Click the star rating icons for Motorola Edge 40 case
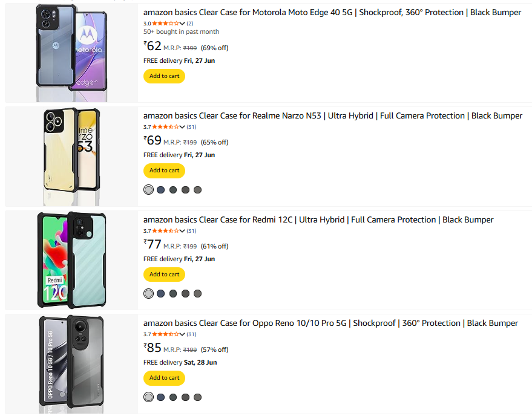Image resolution: width=532 pixels, height=416 pixels. (x=165, y=24)
